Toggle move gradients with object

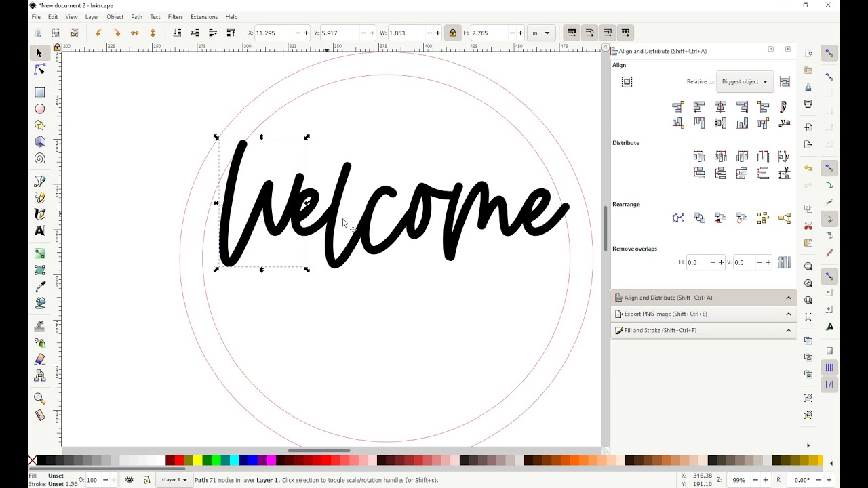click(608, 33)
